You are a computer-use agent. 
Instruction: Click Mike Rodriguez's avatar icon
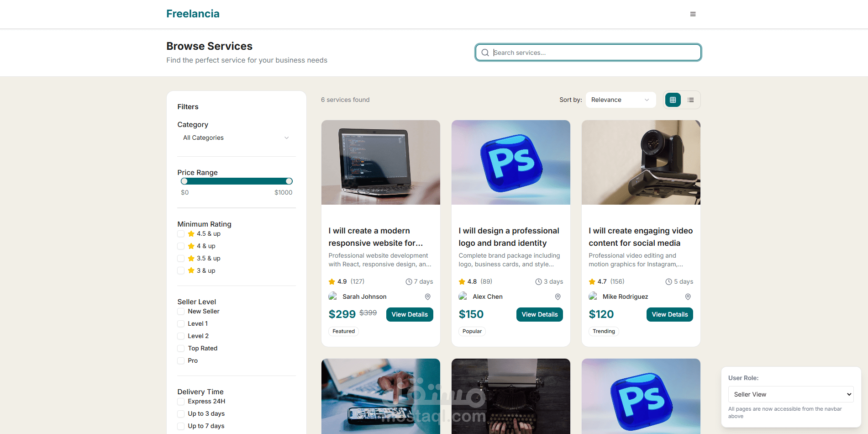(593, 296)
